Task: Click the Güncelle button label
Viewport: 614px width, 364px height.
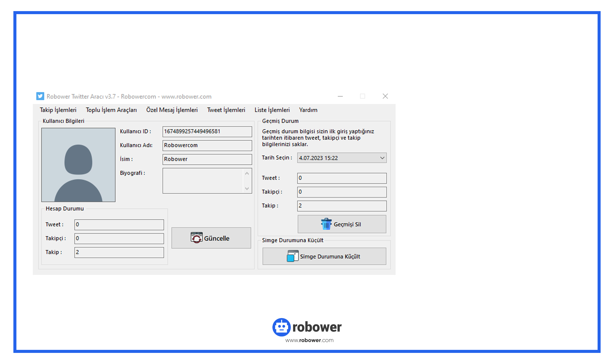Action: point(217,238)
